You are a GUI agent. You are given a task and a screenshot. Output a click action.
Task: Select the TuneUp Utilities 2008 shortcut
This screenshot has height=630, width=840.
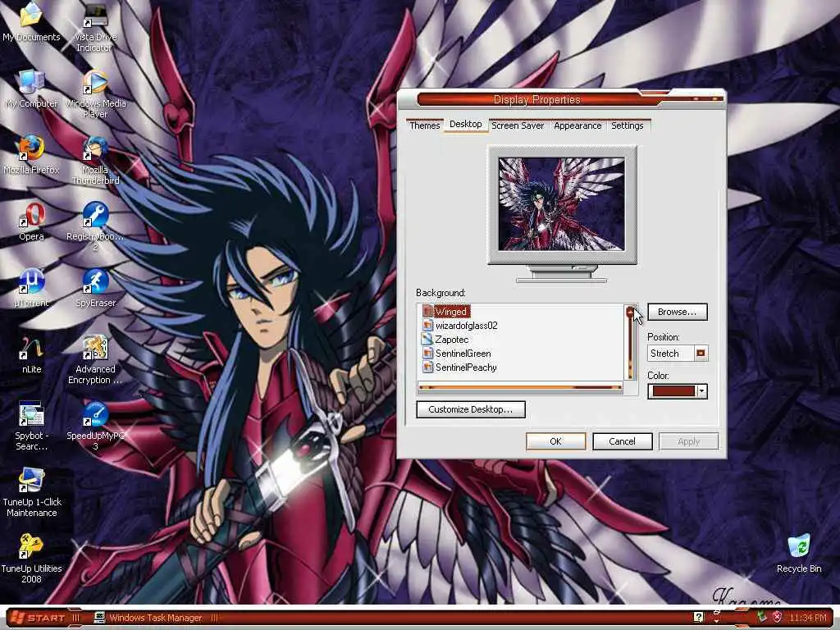pos(31,559)
